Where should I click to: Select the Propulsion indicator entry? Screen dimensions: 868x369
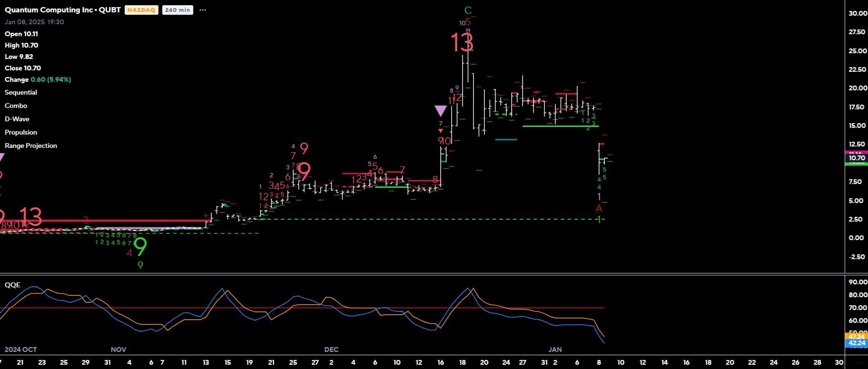(21, 132)
